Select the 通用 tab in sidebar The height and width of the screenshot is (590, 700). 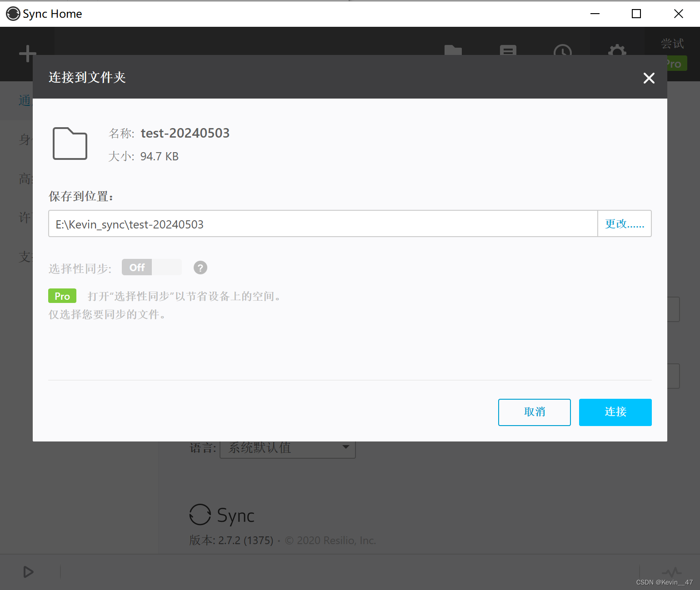(25, 100)
